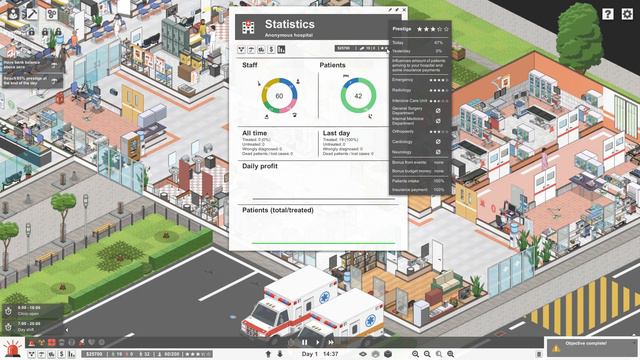Click the Radiology row in Prestige tooltip
Screen dimensions: 640x360
click(420, 90)
